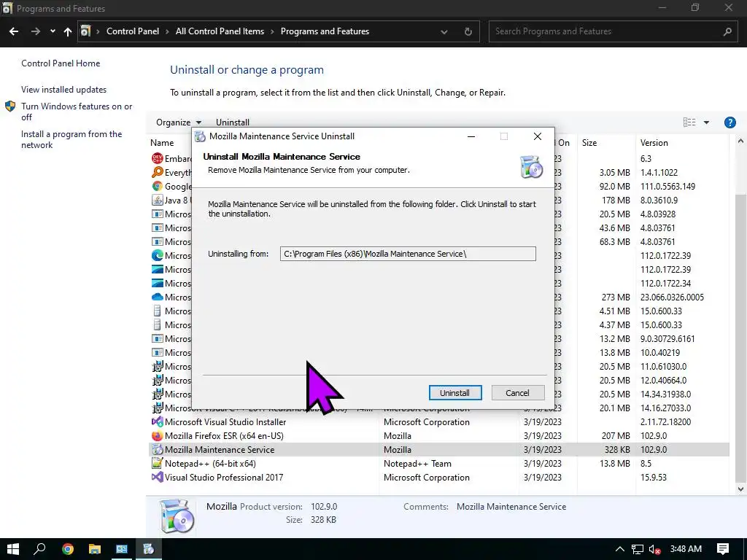Sort by the Size column header
This screenshot has height=560, width=747.
pos(589,143)
